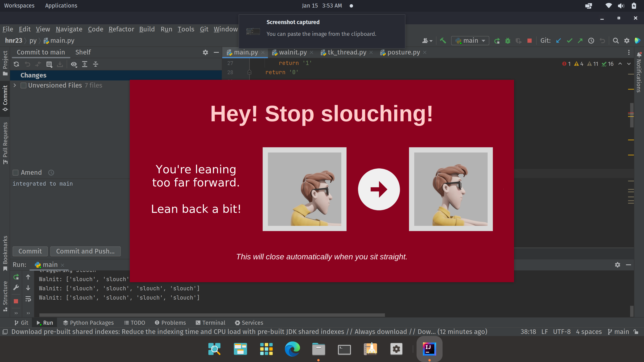The width and height of the screenshot is (644, 362).
Task: Click the Debug bug icon in toolbar
Action: [508, 41]
